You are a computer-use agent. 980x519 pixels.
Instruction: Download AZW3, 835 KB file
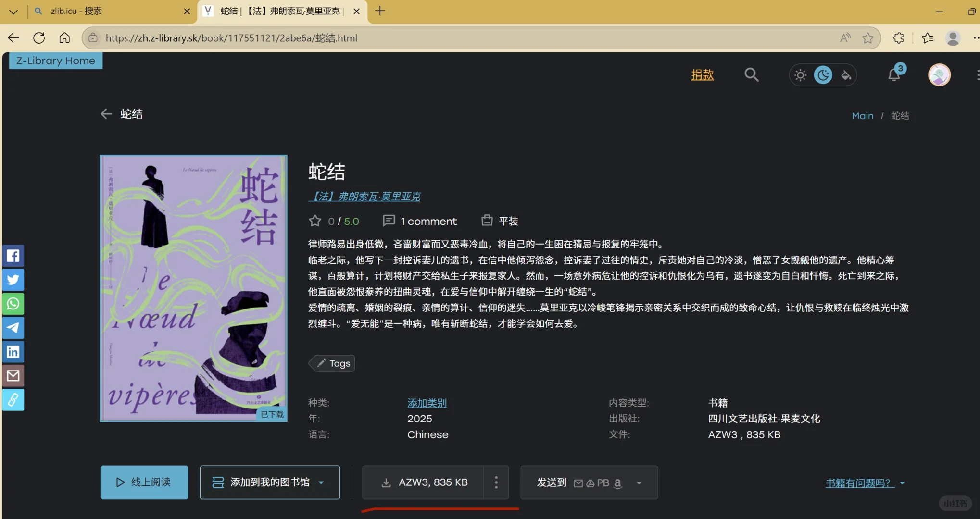coord(423,482)
